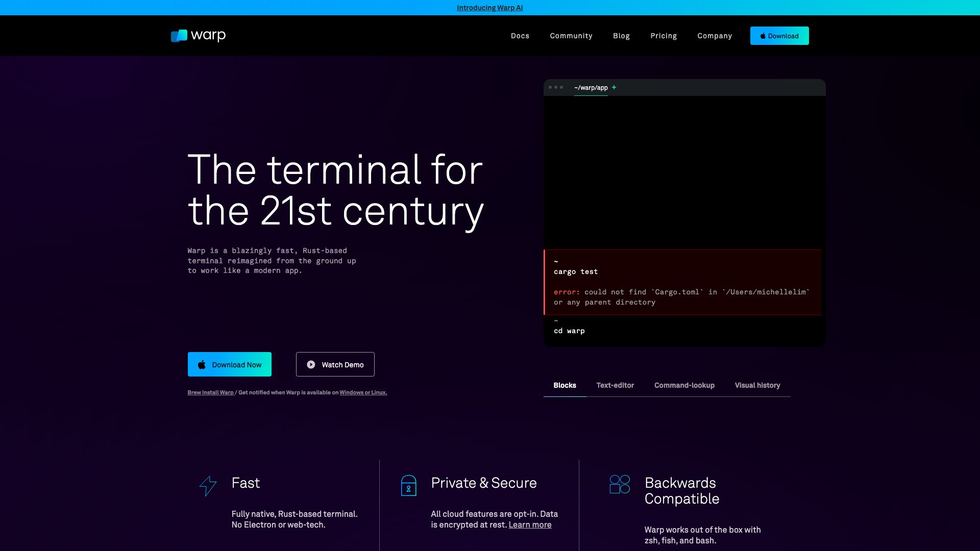980x551 pixels.
Task: Open the Learn more link about encryption
Action: pos(529,524)
